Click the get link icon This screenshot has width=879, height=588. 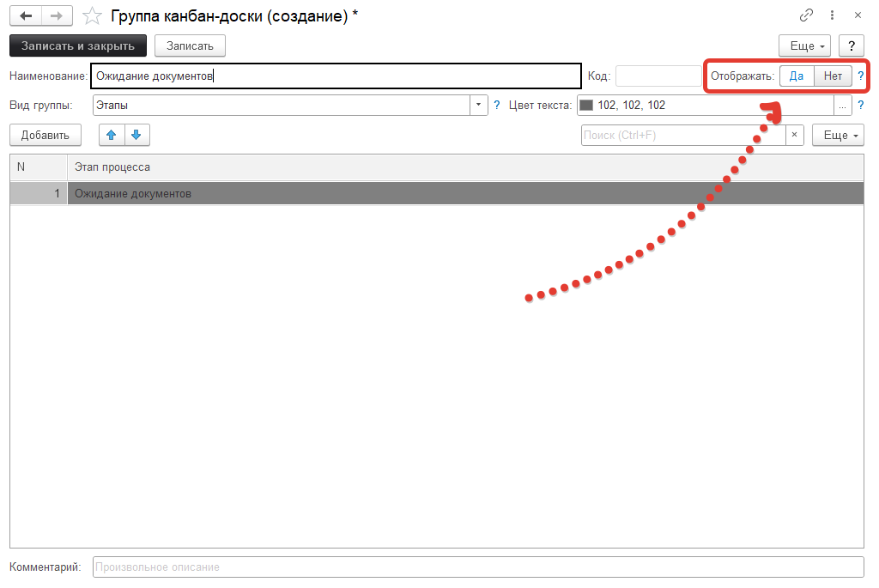tap(805, 15)
